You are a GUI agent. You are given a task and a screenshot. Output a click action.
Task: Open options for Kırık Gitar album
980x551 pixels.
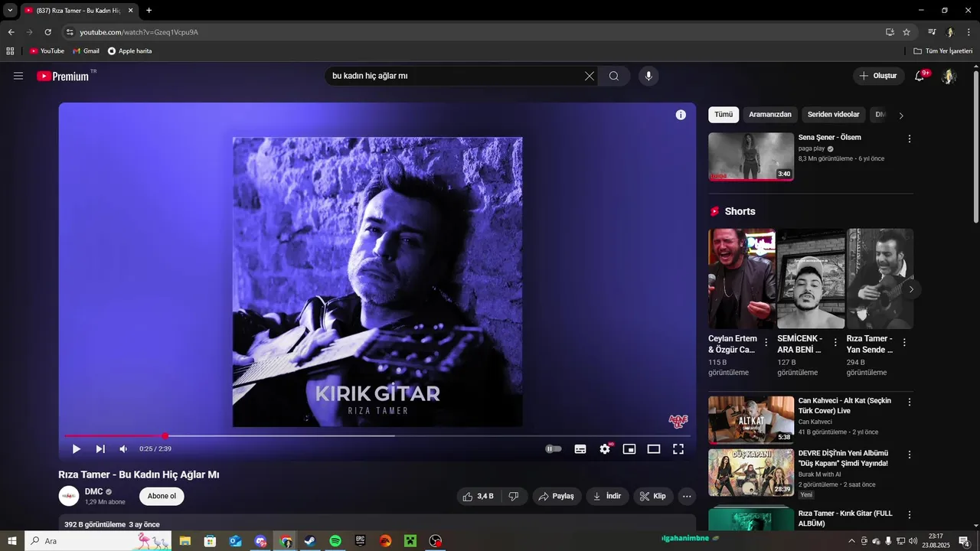point(910,514)
